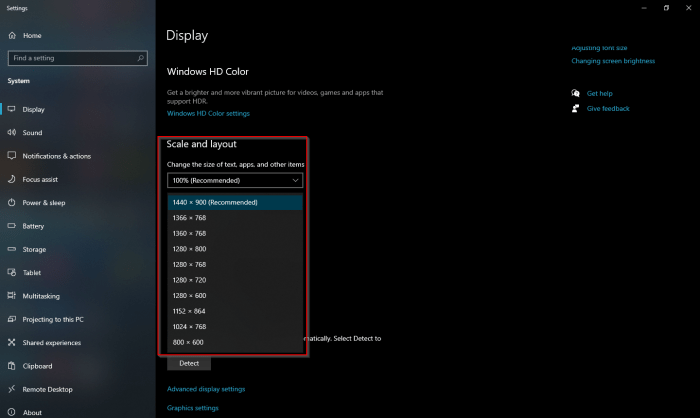700x418 pixels.
Task: Choose 1440 × 900 (Recommended) resolution
Action: pos(235,202)
